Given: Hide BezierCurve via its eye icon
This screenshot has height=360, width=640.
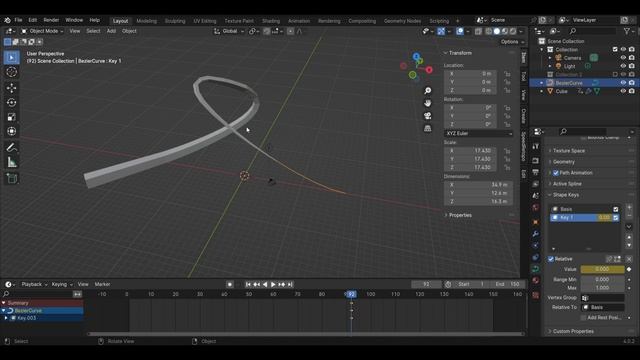Looking at the screenshot, I should [623, 83].
